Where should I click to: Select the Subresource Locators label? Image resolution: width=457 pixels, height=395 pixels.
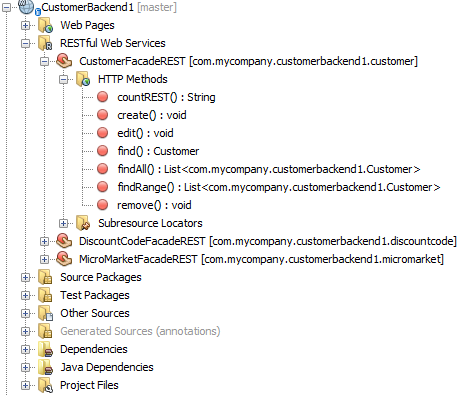point(150,223)
